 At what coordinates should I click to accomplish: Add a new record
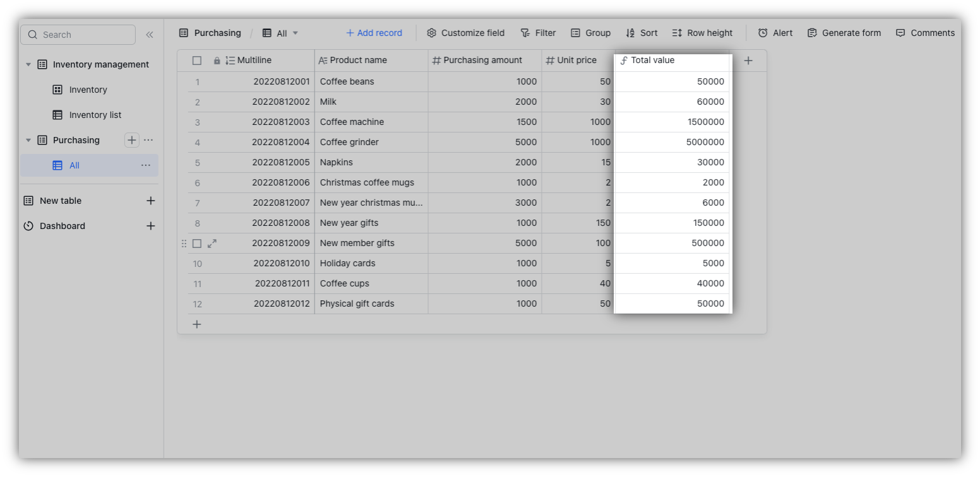(374, 32)
